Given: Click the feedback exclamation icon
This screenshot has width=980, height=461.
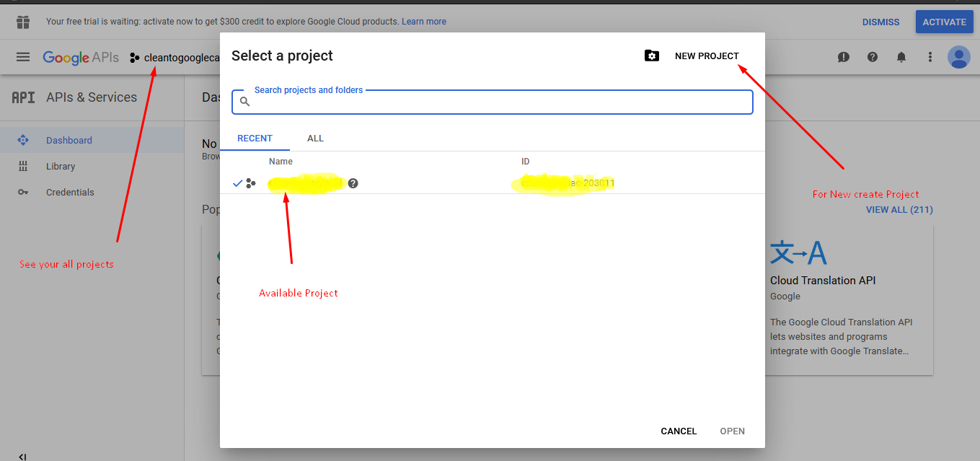Looking at the screenshot, I should click(x=844, y=57).
